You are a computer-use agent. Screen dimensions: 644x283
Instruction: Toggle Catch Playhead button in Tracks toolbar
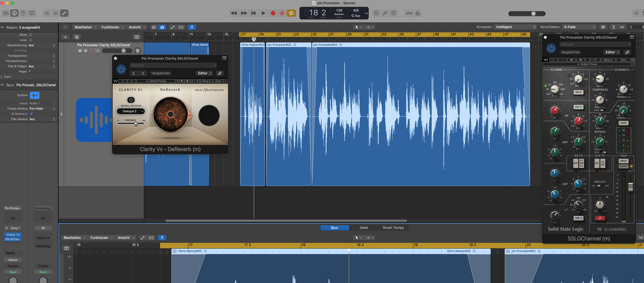point(192,27)
